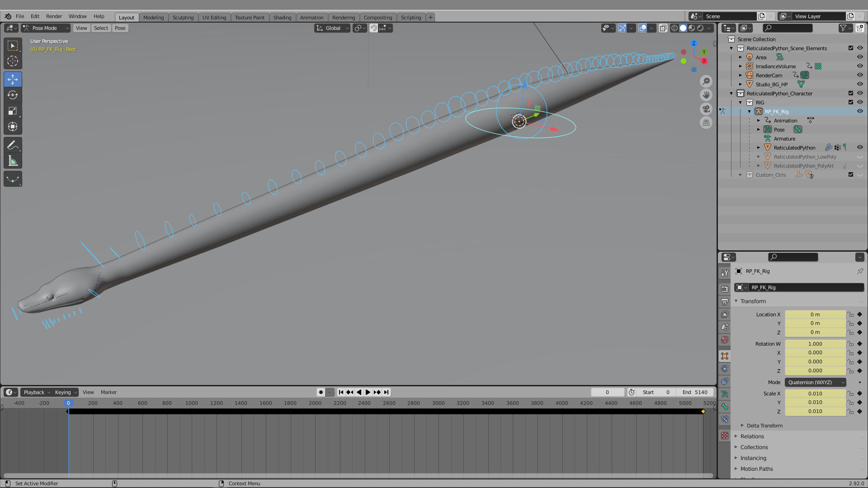Click the Location X value field
The height and width of the screenshot is (488, 868).
815,314
